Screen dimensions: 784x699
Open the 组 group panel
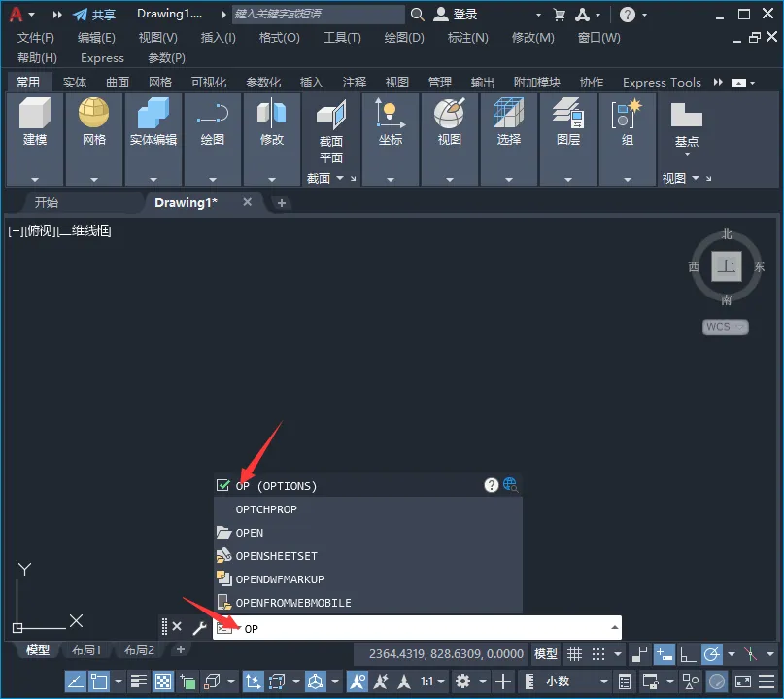pyautogui.click(x=627, y=139)
